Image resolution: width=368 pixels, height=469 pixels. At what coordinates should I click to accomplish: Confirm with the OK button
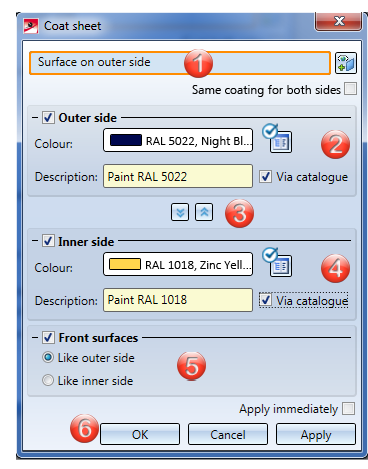pos(140,434)
